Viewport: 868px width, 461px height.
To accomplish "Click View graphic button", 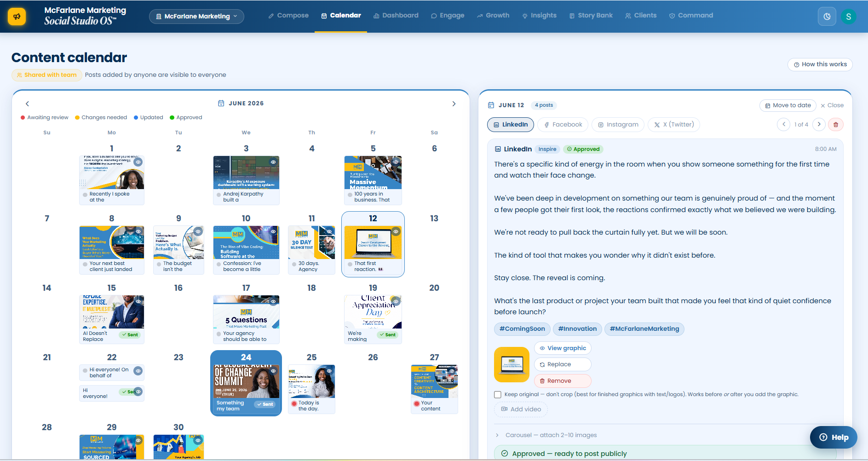I will click(x=563, y=348).
